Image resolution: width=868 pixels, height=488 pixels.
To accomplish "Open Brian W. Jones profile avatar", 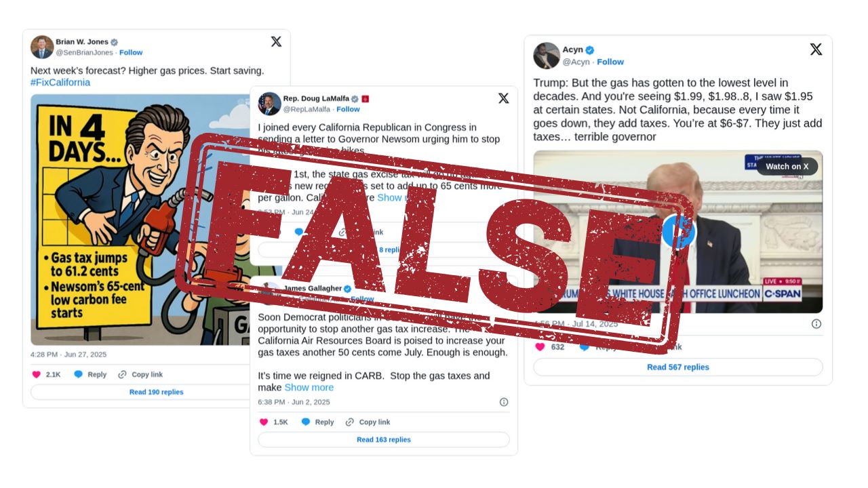I will point(42,47).
